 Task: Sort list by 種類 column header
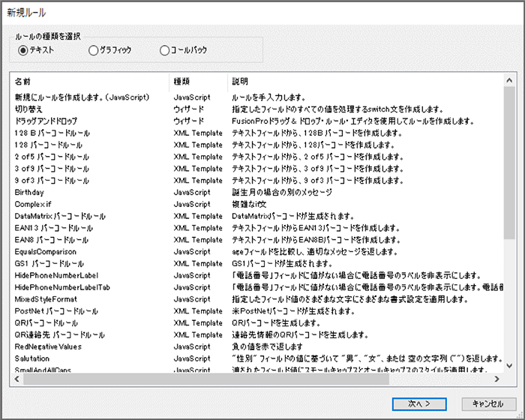pyautogui.click(x=182, y=81)
